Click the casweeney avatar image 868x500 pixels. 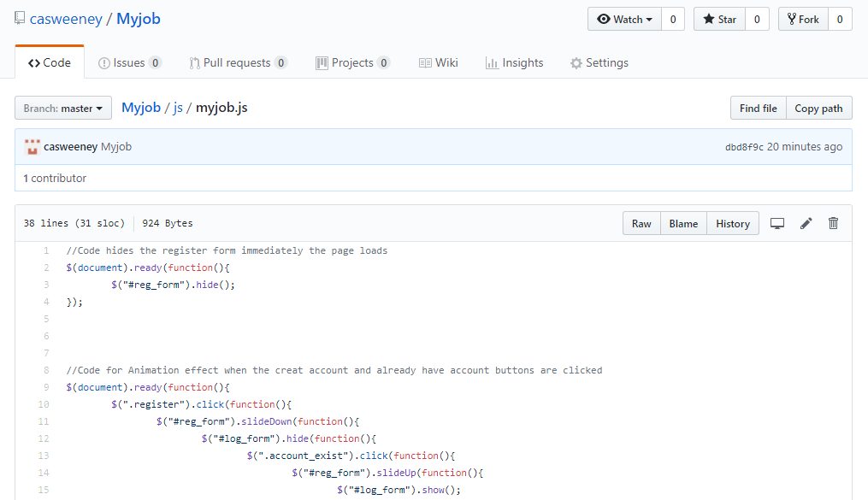(x=32, y=146)
